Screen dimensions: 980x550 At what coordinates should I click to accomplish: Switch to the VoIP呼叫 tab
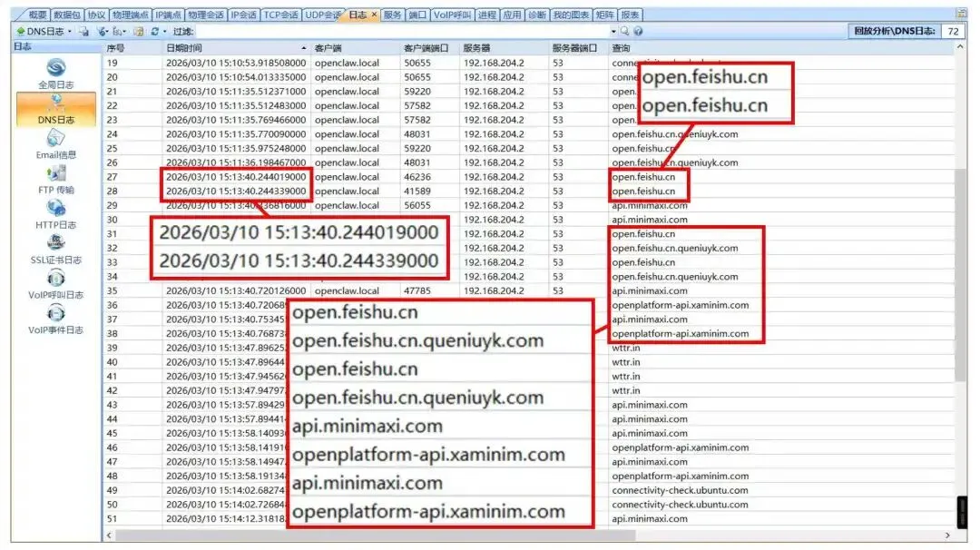point(452,15)
